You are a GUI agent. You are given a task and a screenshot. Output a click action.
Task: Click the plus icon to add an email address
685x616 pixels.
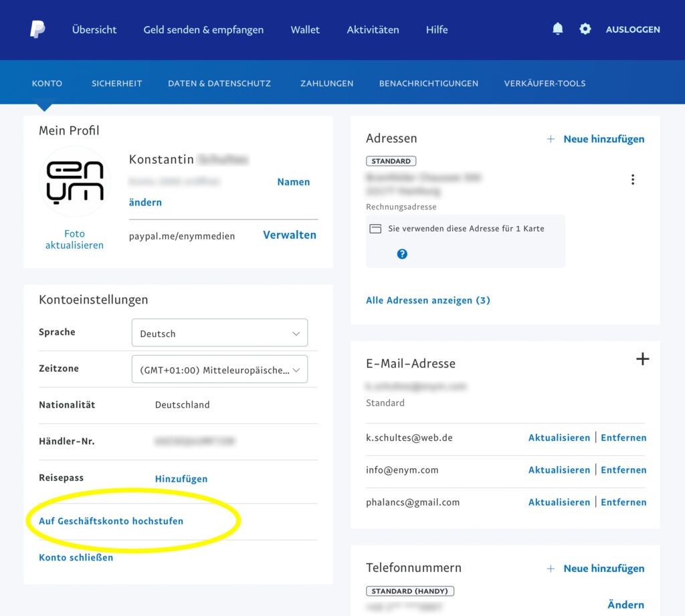click(x=642, y=359)
